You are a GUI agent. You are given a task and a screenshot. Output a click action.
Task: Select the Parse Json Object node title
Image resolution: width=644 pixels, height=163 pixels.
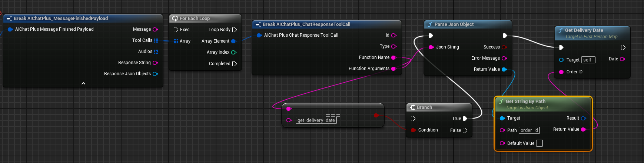454,24
